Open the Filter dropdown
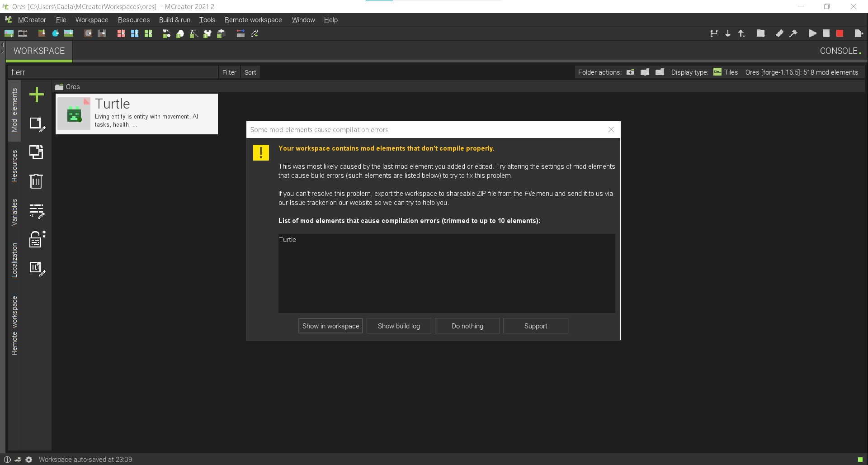The width and height of the screenshot is (868, 465). pyautogui.click(x=229, y=72)
